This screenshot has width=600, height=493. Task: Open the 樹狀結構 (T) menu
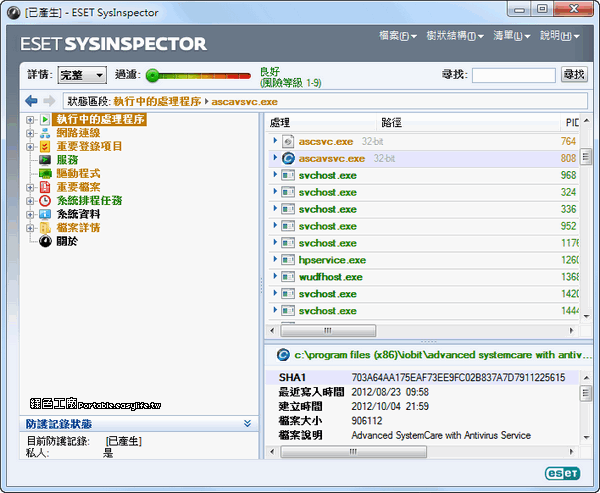(x=455, y=36)
